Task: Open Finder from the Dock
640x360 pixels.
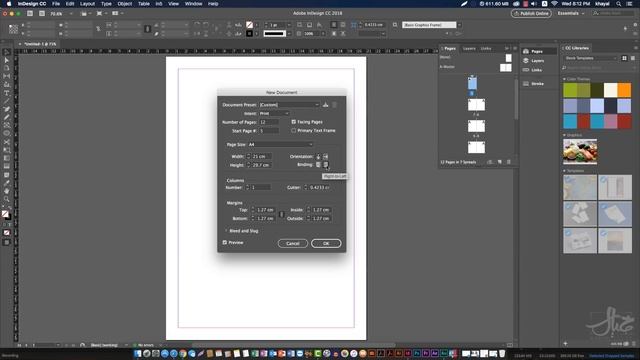Action: coord(138,353)
